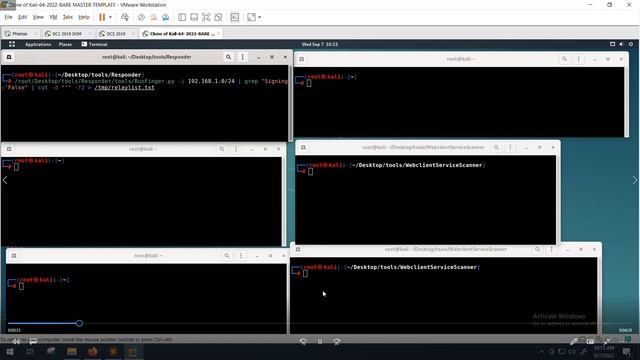This screenshot has height=360, width=640.
Task: Search in middle-left root@kali terminal
Action: coord(222,149)
